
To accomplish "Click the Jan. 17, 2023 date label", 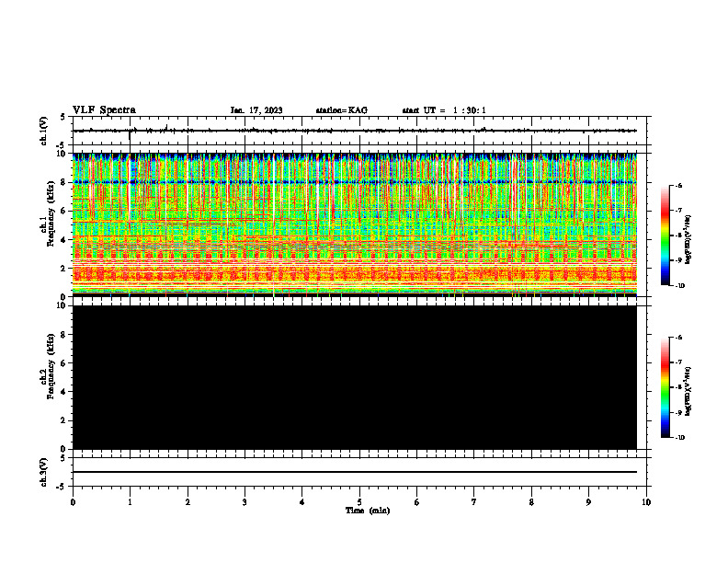I will point(256,110).
